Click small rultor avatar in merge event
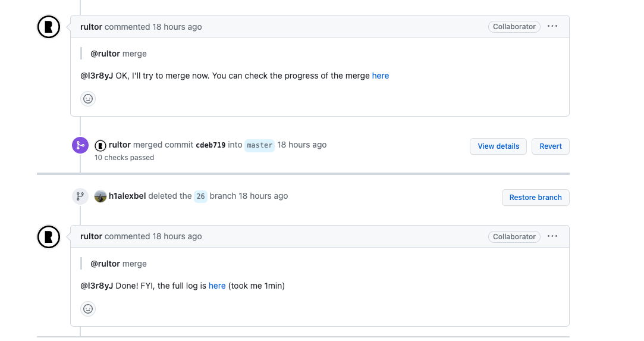Viewport: 644px width, 341px height. pyautogui.click(x=100, y=145)
